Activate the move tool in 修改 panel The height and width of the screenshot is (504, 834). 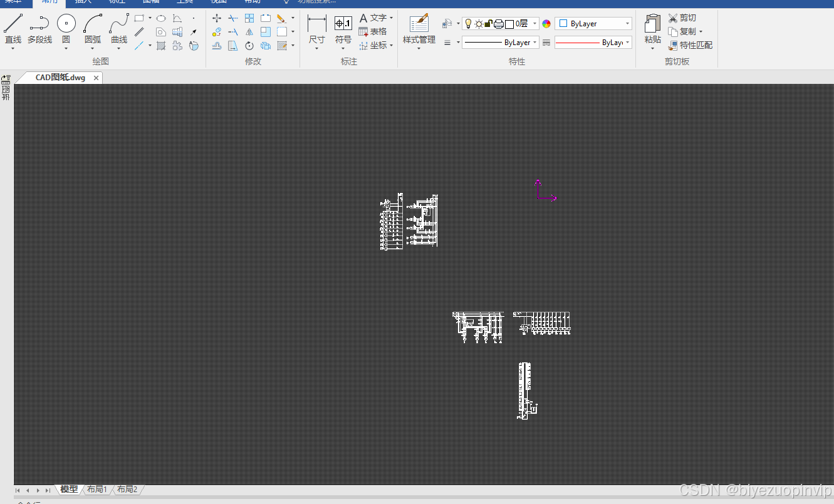pyautogui.click(x=217, y=18)
